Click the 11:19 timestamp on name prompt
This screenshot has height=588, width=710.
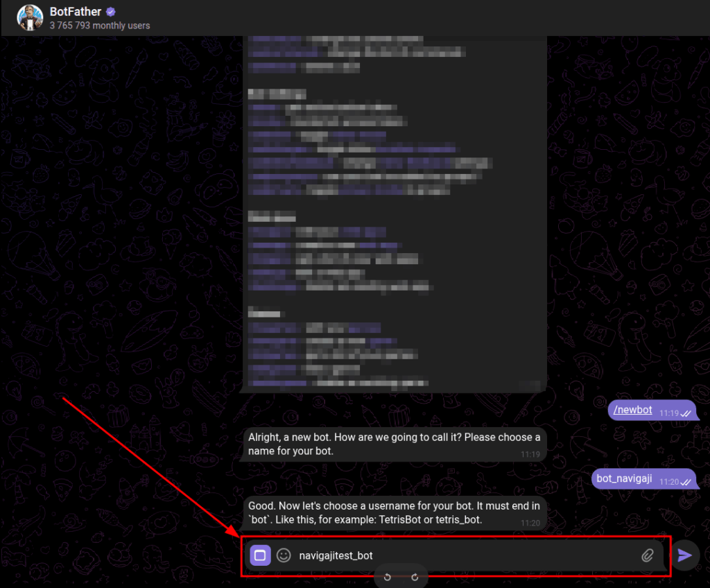(x=530, y=454)
